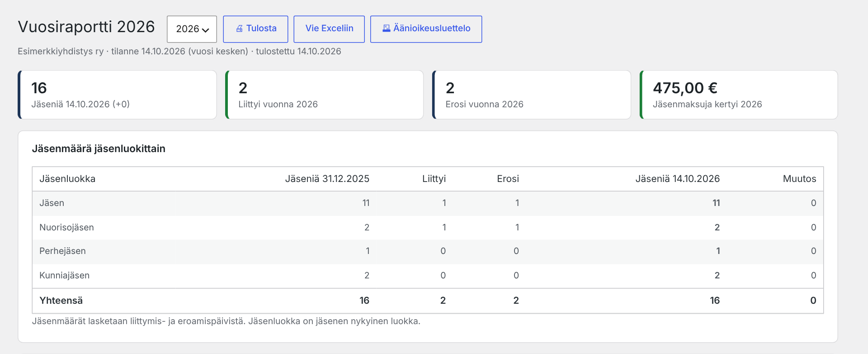The image size is (868, 354).
Task: Select the 16 Jäseniä summary card
Action: pos(118,95)
